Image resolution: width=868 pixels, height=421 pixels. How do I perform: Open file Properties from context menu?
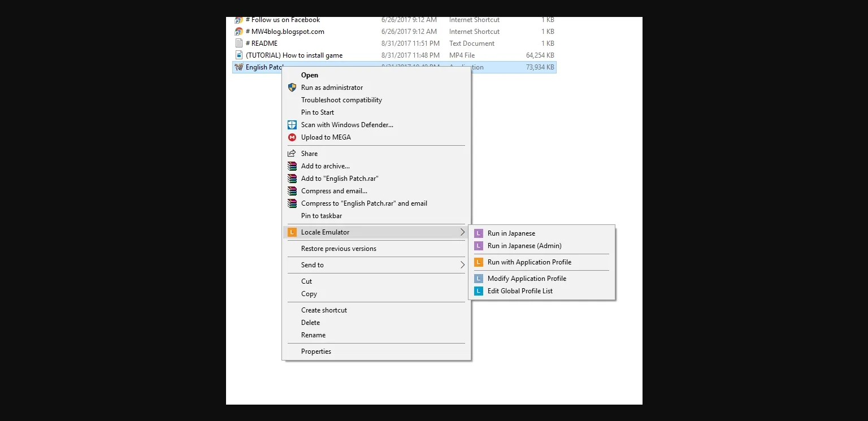tap(316, 351)
